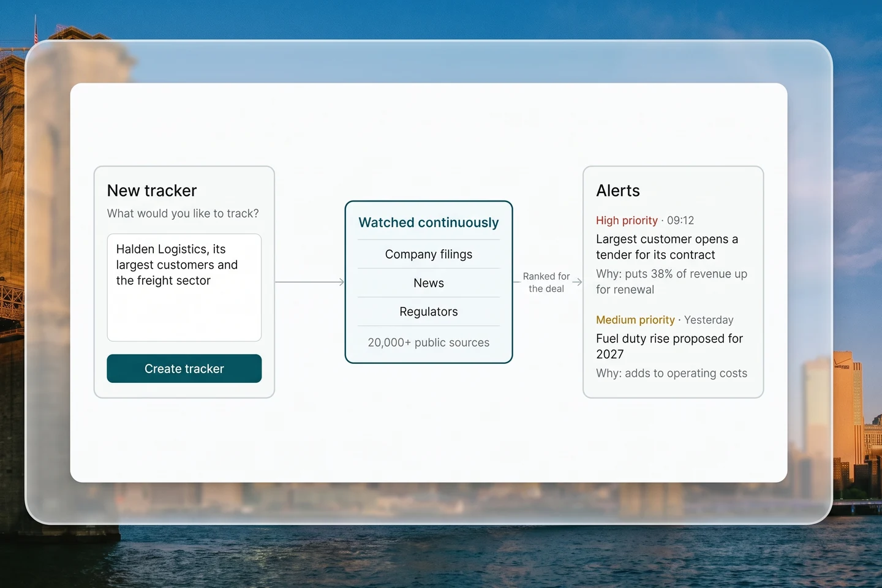Focus the tracker description text box
Image resolution: width=882 pixels, height=588 pixels.
point(184,287)
